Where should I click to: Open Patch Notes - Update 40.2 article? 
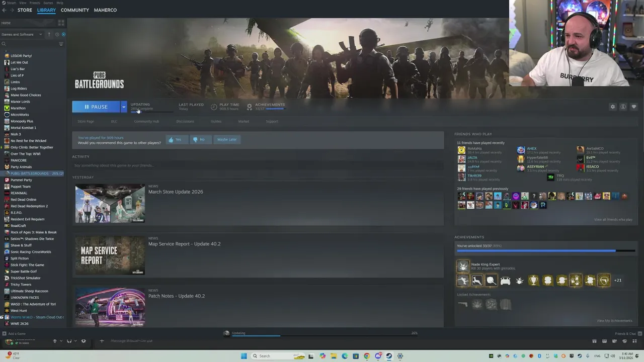[176, 296]
